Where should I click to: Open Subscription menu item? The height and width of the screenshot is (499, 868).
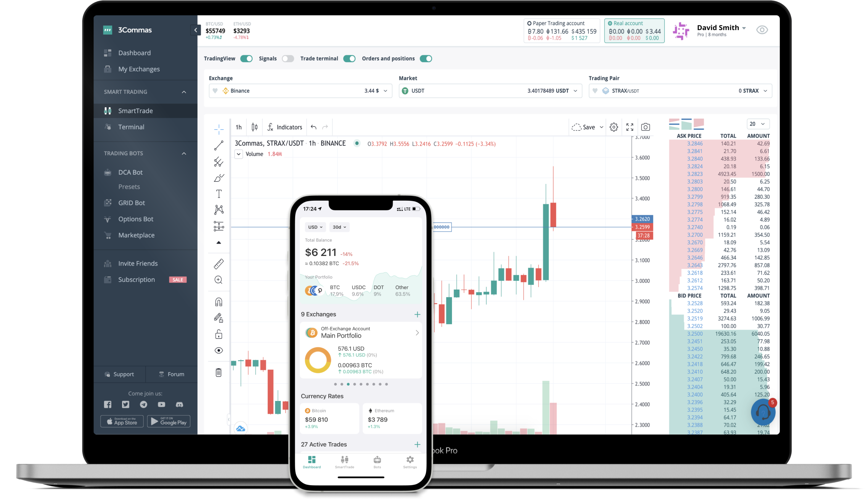136,279
